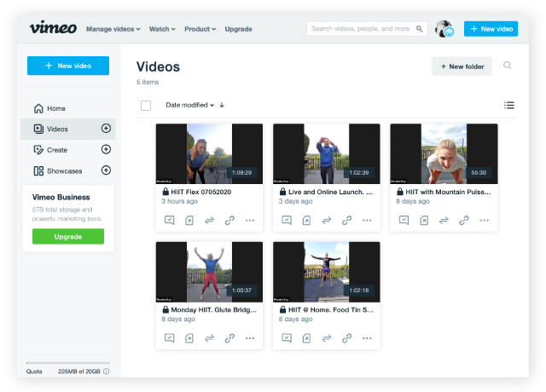Click the share icon on Monday HIIT. Glute Bridg
Screen dimensions: 546x392
tap(189, 338)
